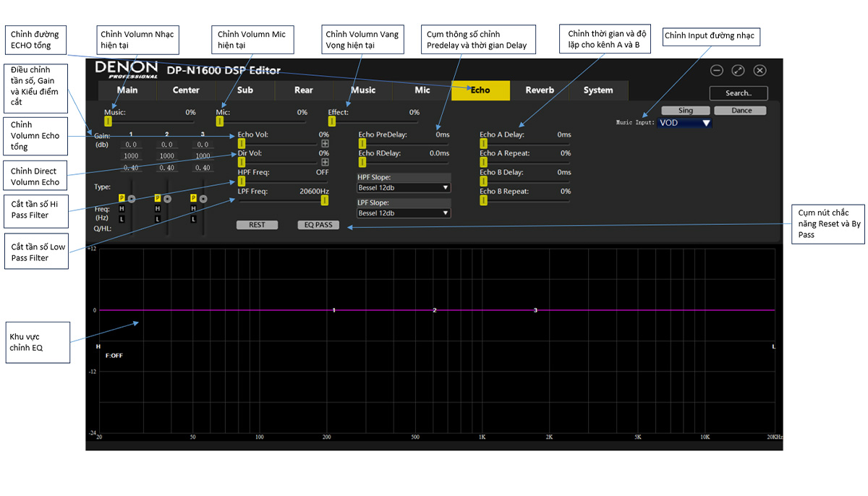Image resolution: width=868 pixels, height=496 pixels.
Task: Click the L low-pass marker at the graph's right edge
Action: [773, 346]
